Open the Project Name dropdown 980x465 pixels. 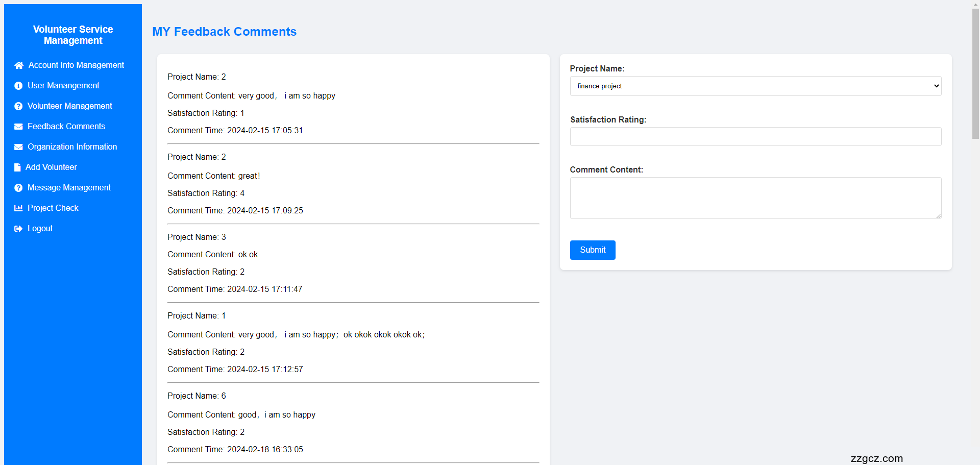[x=755, y=86]
